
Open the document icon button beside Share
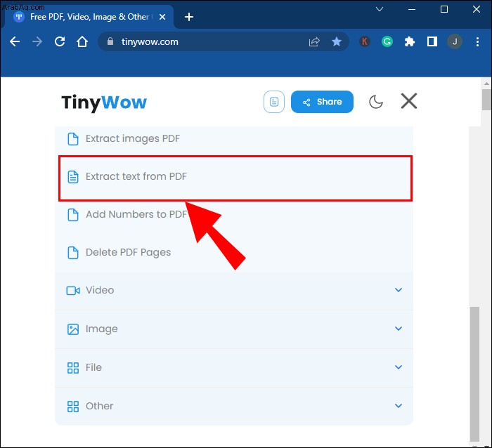274,102
